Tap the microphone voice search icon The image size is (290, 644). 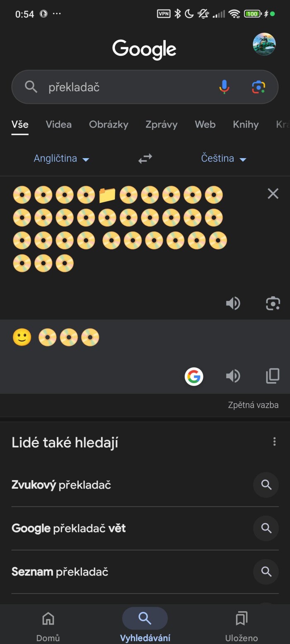click(224, 87)
